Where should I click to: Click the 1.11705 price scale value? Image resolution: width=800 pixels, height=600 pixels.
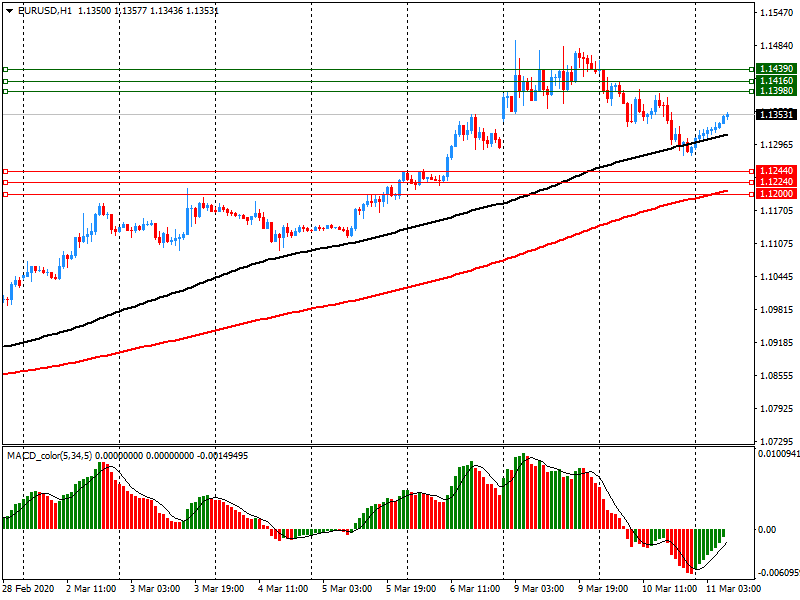[x=777, y=211]
